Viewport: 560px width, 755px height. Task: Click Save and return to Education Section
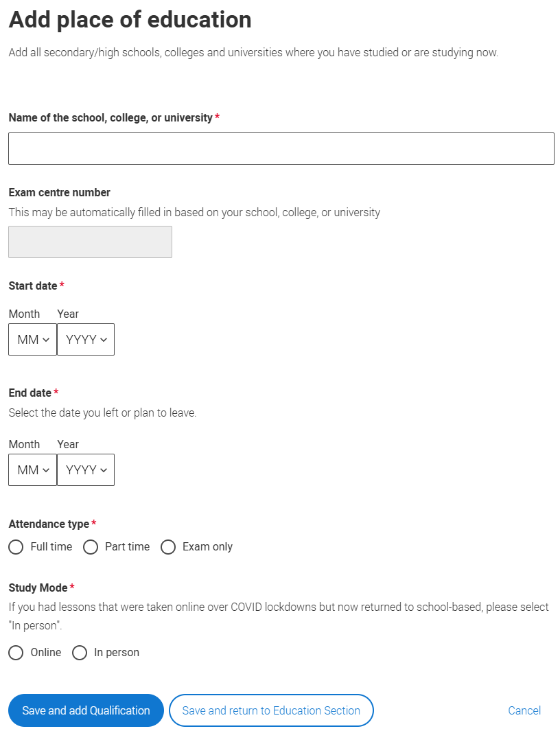click(271, 710)
